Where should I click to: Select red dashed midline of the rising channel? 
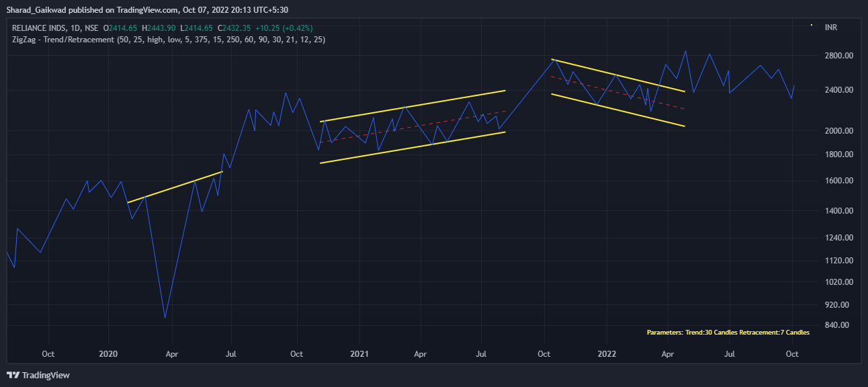(413, 127)
